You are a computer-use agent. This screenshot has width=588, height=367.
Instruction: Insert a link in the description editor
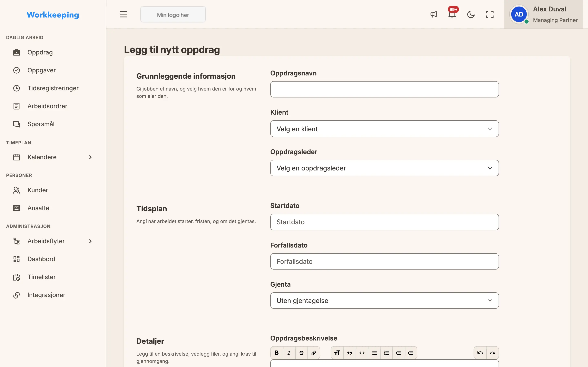[x=314, y=353]
